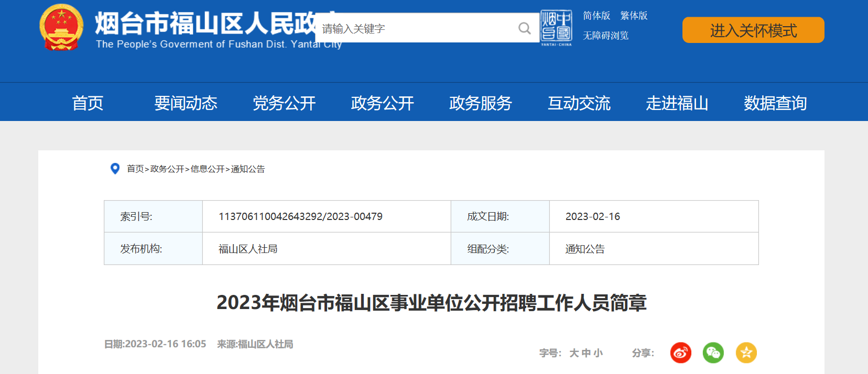
Task: Share article to Weibo
Action: pos(680,353)
